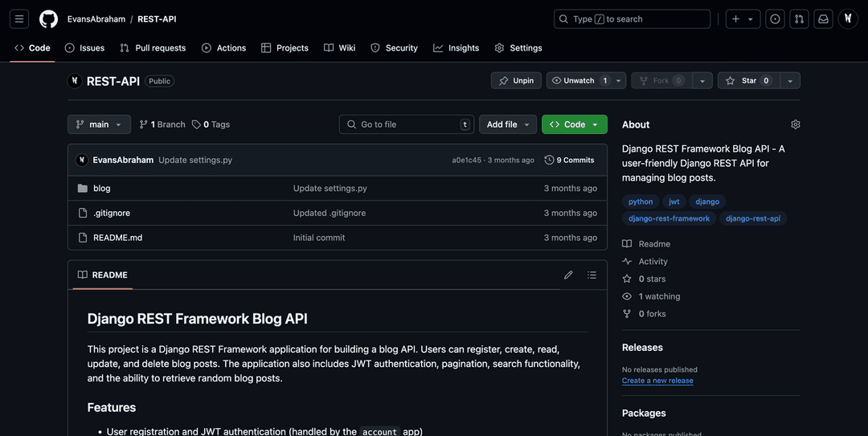This screenshot has width=868, height=436.
Task: Open the green Code dropdown
Action: click(574, 124)
